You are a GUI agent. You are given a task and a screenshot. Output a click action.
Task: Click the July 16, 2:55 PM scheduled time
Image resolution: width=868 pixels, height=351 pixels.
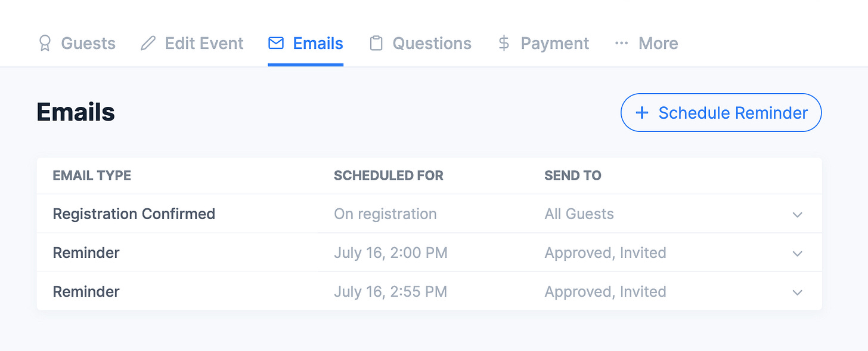390,291
